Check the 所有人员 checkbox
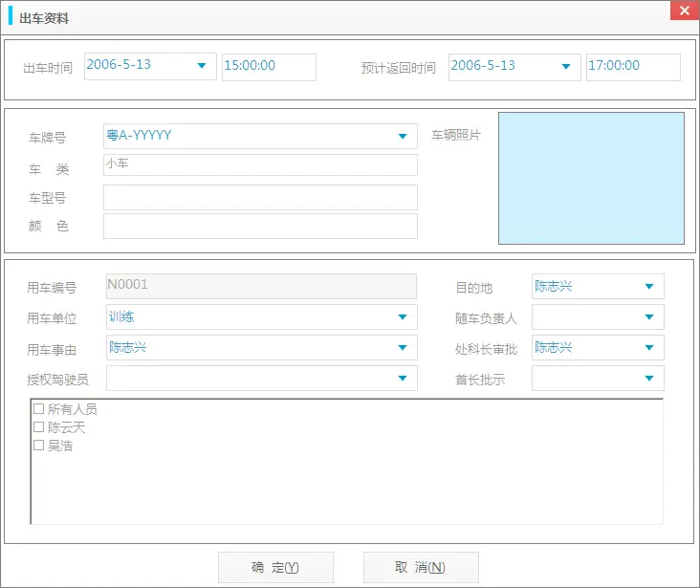700x588 pixels. coord(39,409)
